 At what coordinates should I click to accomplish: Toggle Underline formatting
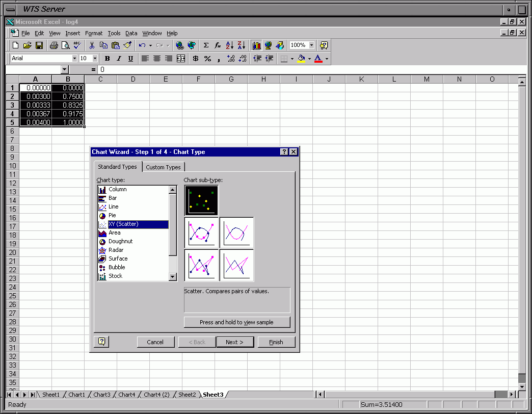130,59
